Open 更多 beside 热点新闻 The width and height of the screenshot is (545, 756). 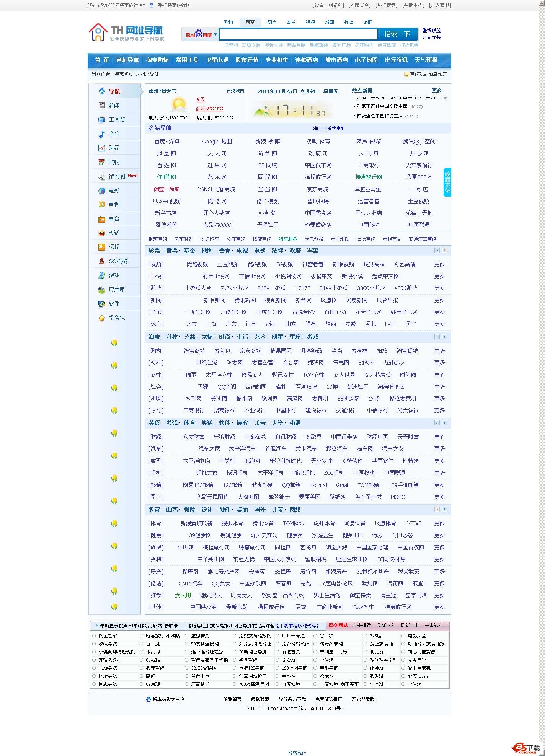tap(437, 91)
